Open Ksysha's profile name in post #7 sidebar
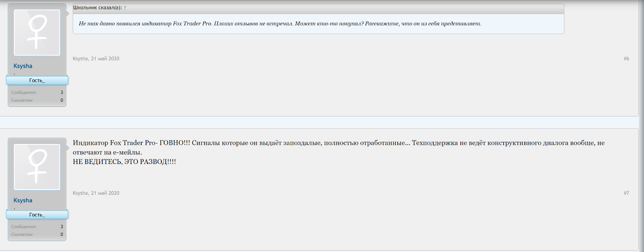Image resolution: width=644 pixels, height=252 pixels. tap(23, 200)
